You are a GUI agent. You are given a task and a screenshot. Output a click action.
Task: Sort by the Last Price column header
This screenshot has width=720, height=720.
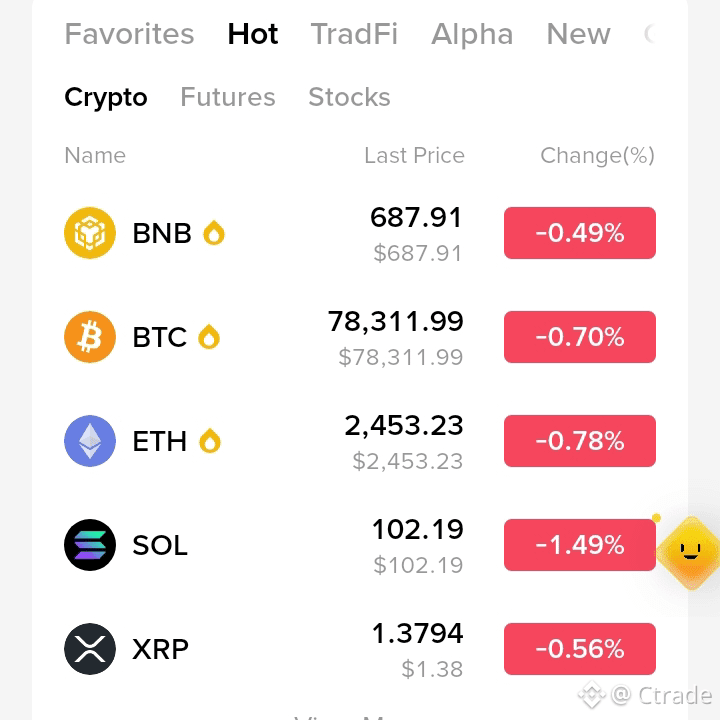pyautogui.click(x=415, y=156)
